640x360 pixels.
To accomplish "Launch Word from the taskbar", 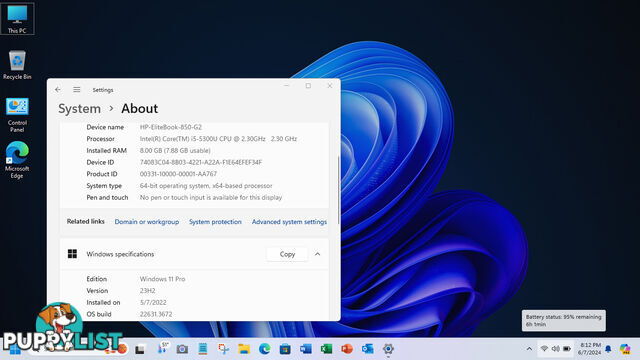I will [306, 349].
